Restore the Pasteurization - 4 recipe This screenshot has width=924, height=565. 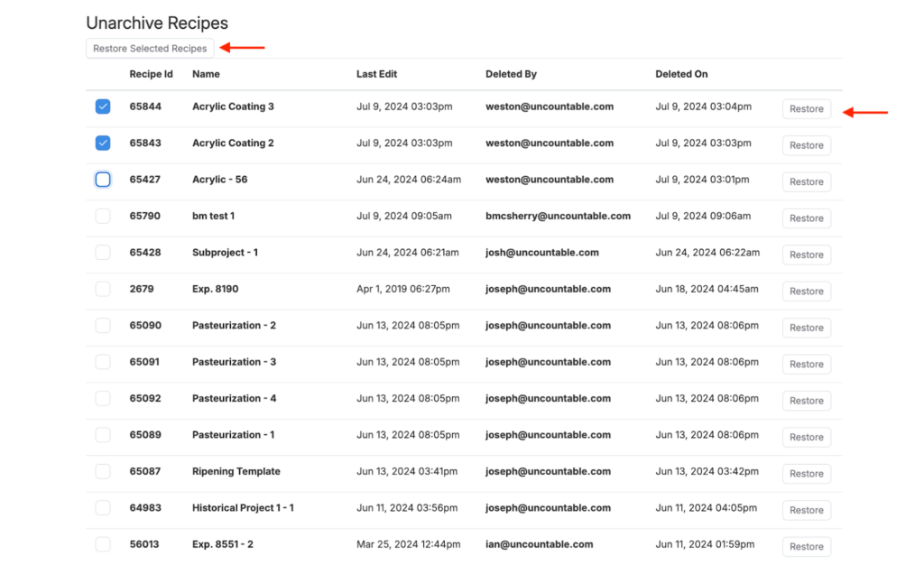coord(806,401)
